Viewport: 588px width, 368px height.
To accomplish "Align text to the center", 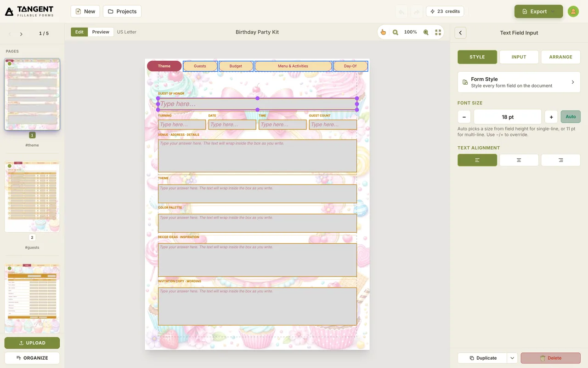I will (x=519, y=160).
